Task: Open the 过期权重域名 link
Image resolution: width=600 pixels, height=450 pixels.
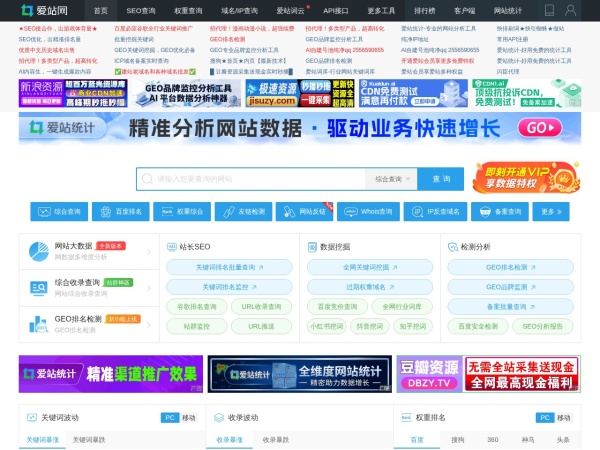Action: click(370, 287)
